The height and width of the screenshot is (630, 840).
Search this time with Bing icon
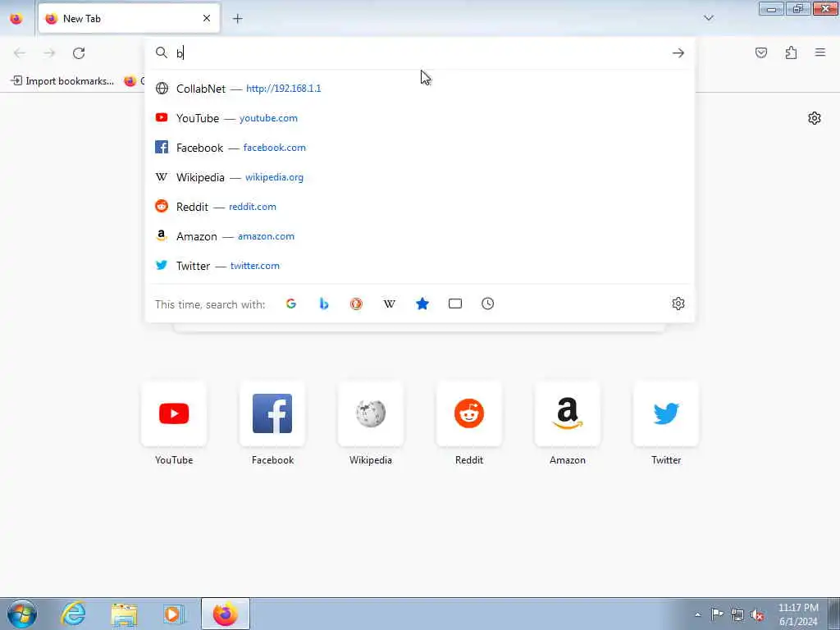(x=323, y=304)
